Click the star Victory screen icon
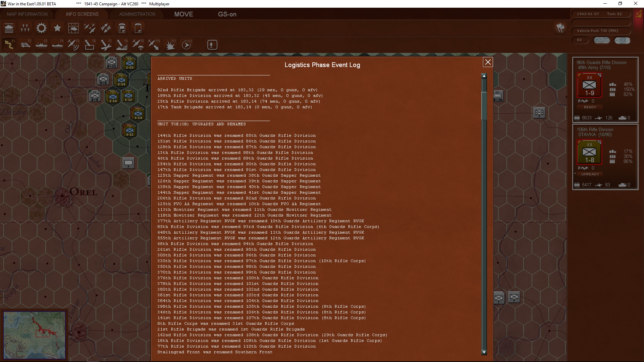The height and width of the screenshot is (362, 644). point(57,28)
